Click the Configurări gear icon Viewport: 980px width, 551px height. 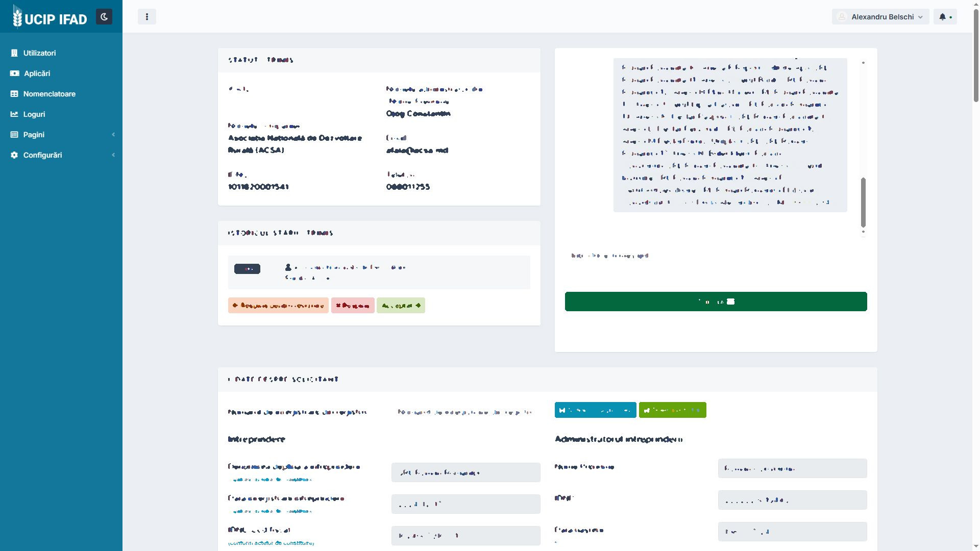pyautogui.click(x=14, y=155)
